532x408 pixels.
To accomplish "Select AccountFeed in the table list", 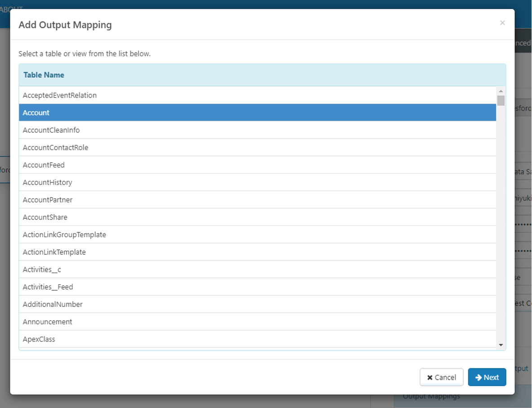I will click(44, 165).
